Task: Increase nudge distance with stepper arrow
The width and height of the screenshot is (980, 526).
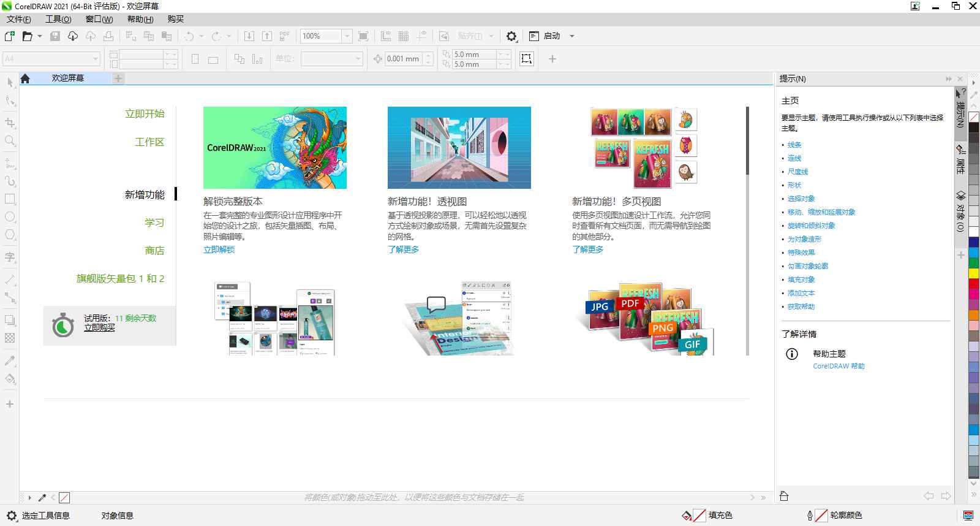Action: 429,55
